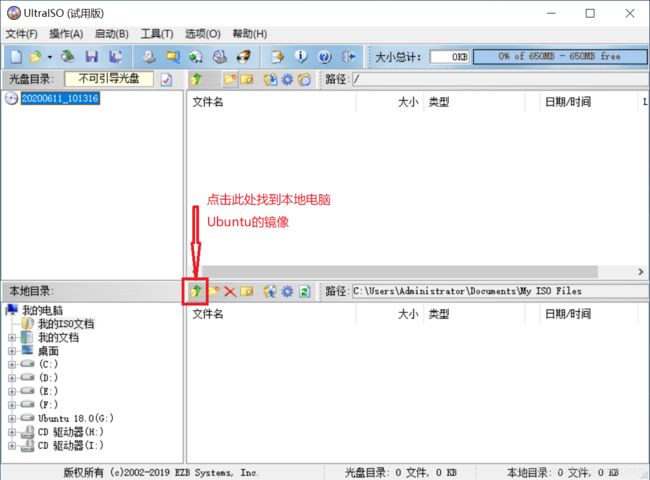This screenshot has width=650, height=480.
Task: Select 我的ISO文档 in local tree
Action: pyautogui.click(x=66, y=324)
